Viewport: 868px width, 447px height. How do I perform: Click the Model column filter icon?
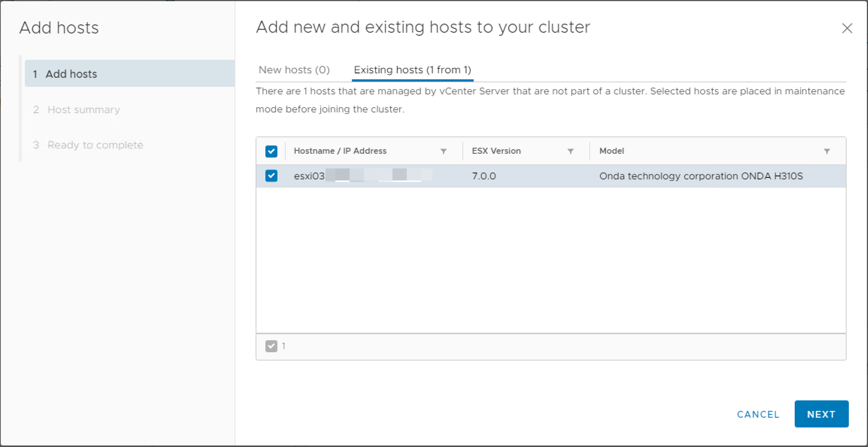pos(827,151)
